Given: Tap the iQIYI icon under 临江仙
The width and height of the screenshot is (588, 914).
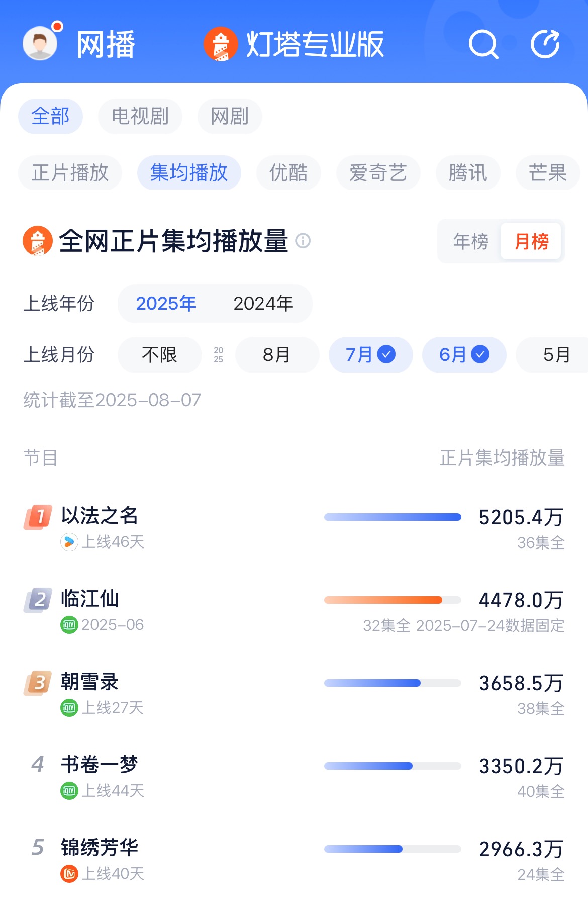Looking at the screenshot, I should coord(69,625).
